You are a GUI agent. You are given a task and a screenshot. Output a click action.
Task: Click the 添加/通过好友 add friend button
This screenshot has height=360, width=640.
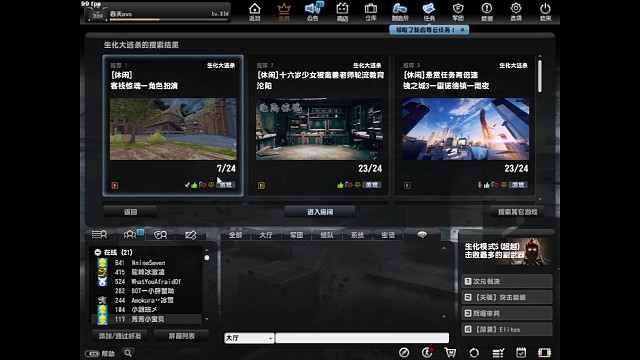pyautogui.click(x=120, y=336)
